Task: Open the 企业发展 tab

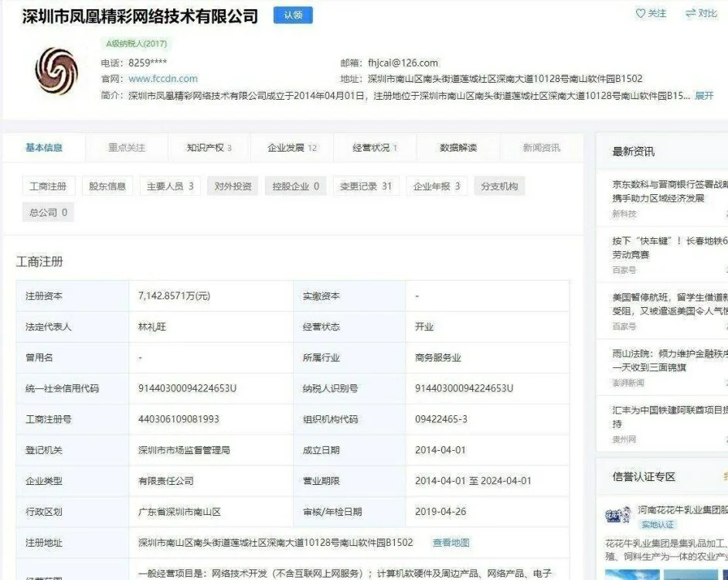Action: click(x=292, y=148)
